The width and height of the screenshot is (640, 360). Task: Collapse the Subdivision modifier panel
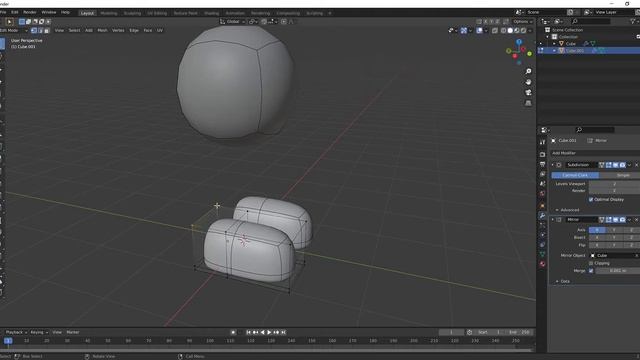point(553,165)
